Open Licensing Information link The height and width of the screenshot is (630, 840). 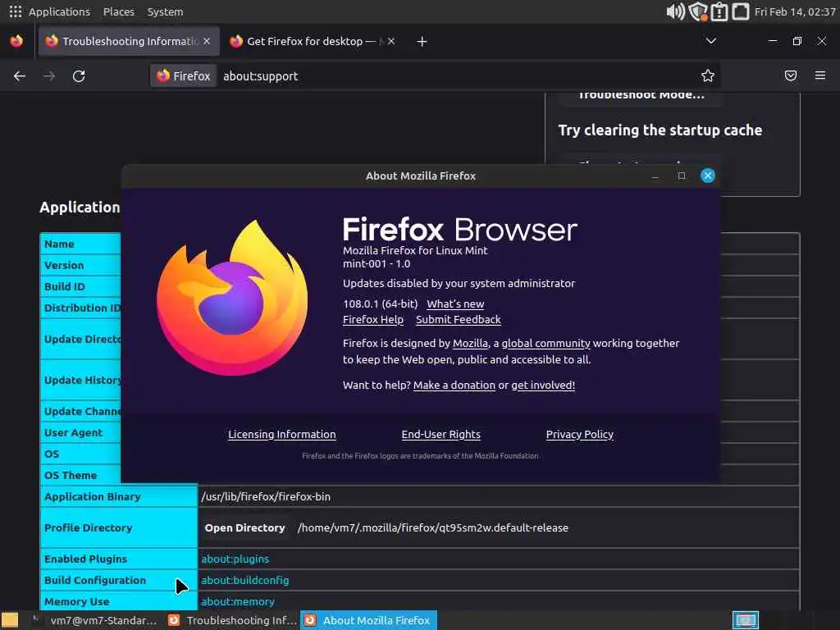pos(282,434)
